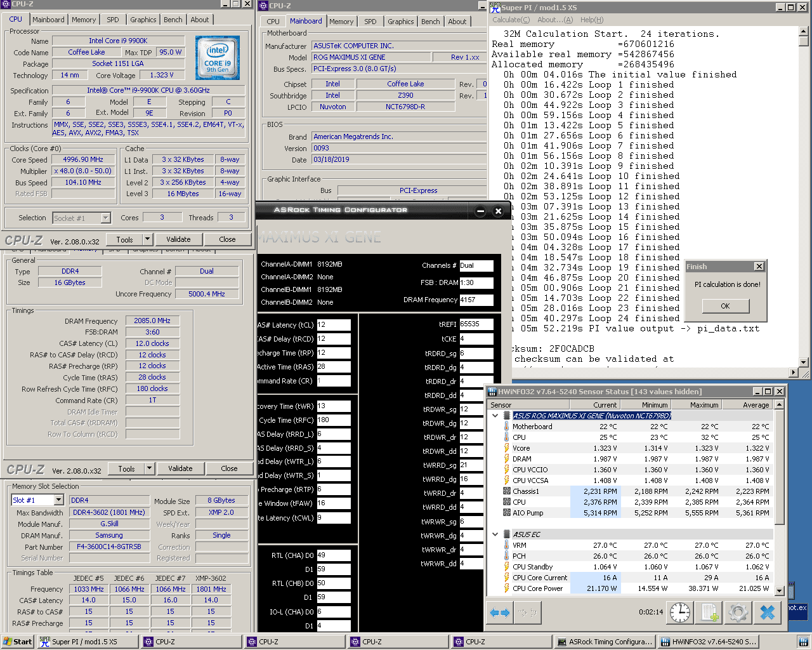Click the Super PI title bar icon

click(495, 7)
